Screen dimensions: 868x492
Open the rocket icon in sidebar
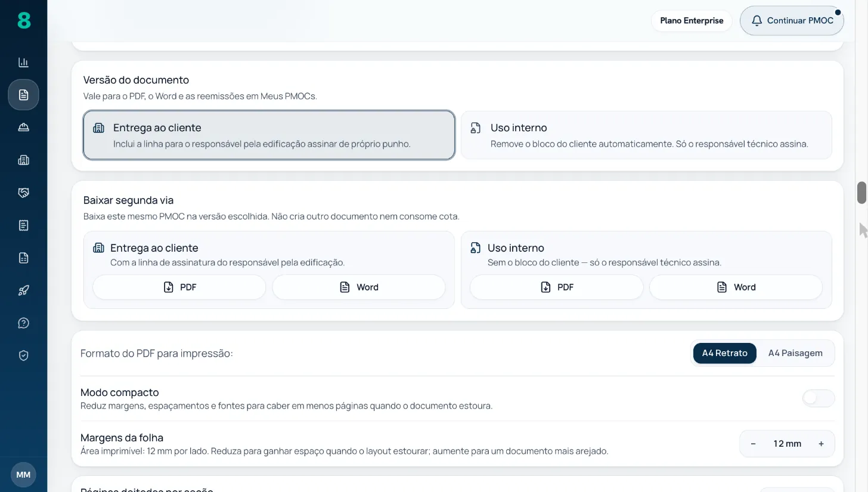pos(23,290)
